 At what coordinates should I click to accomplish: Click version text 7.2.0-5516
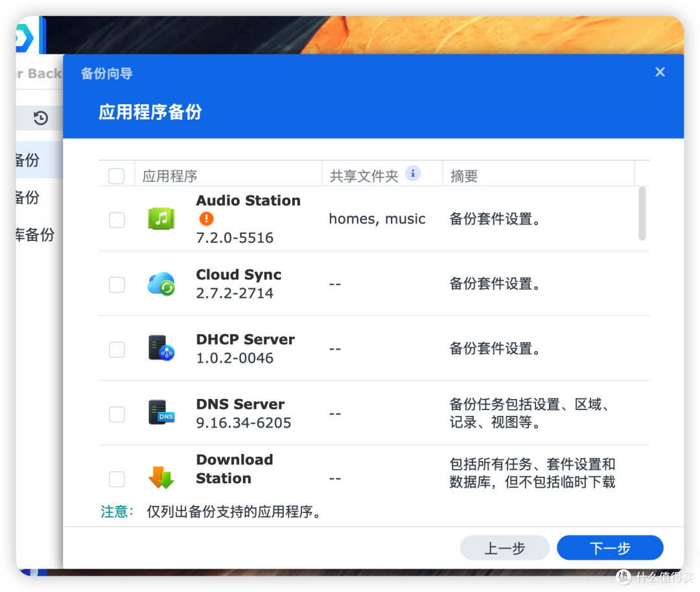tap(235, 237)
